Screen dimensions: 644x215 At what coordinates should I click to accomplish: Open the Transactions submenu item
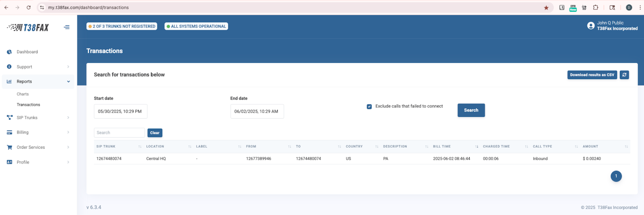pyautogui.click(x=28, y=104)
